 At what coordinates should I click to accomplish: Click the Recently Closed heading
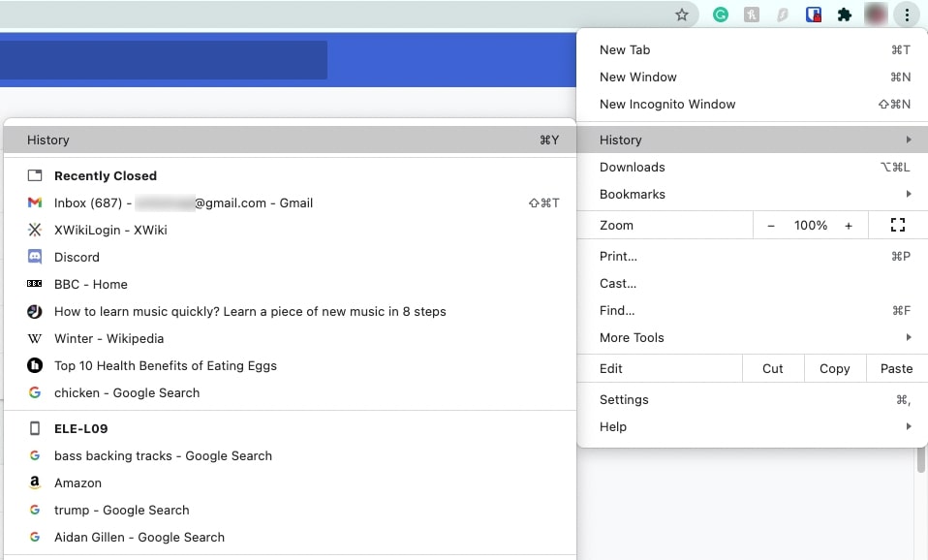coord(106,175)
